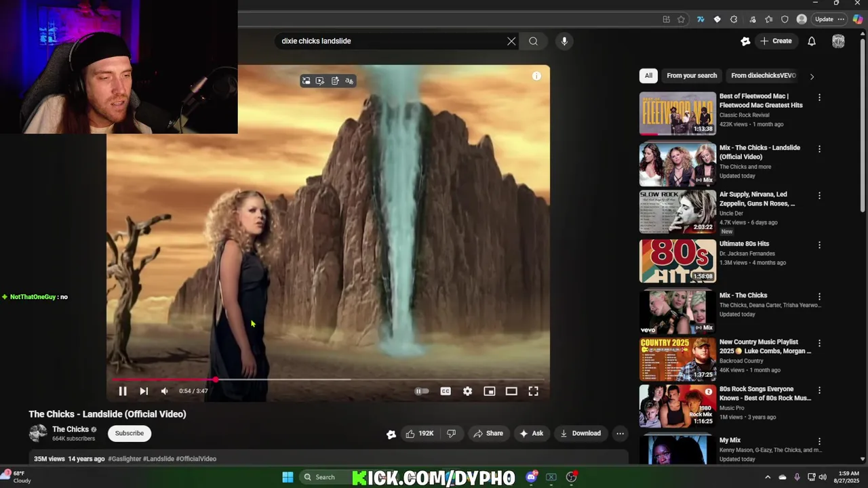Download the video
This screenshot has width=868, height=488.
(580, 434)
